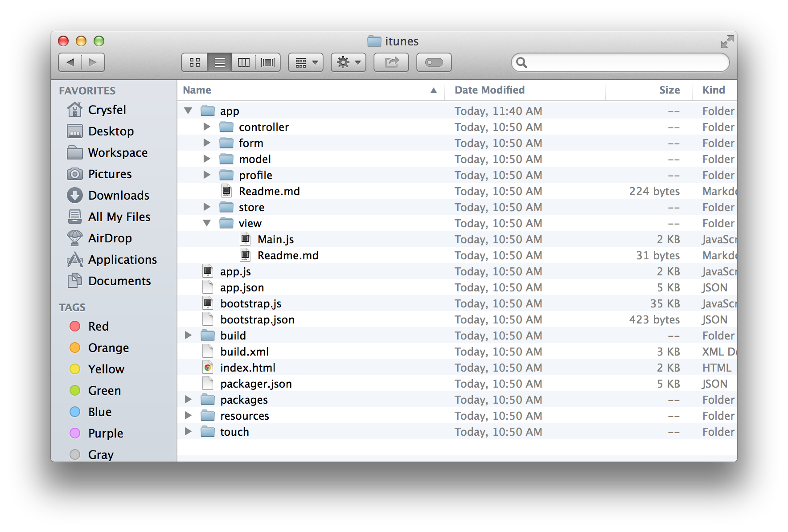Expand the store folder
The image size is (788, 532).
(207, 207)
